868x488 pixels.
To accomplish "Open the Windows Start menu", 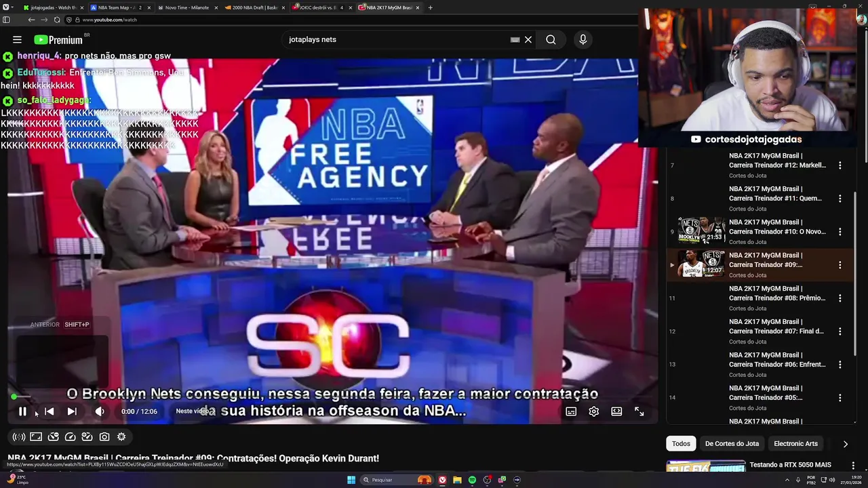I will click(351, 480).
